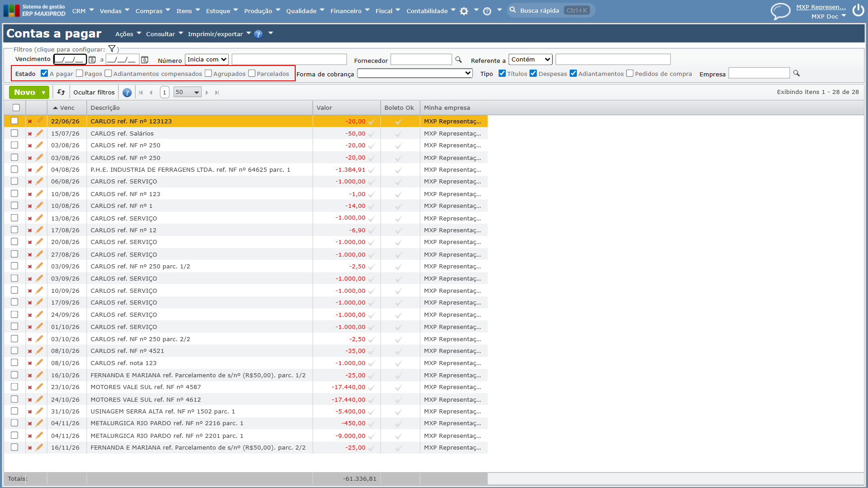Open the Referente a 'Contém' dropdown
The width and height of the screenshot is (868, 488).
[x=531, y=59]
